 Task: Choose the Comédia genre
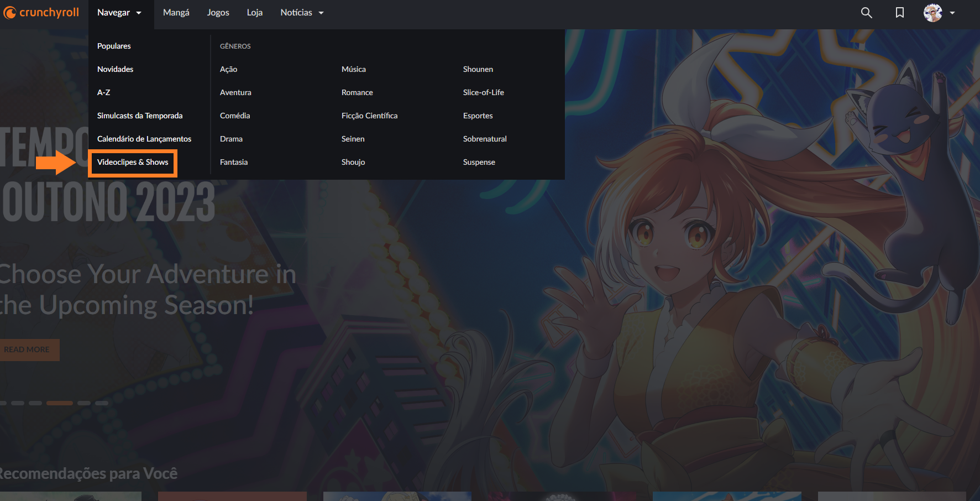235,116
